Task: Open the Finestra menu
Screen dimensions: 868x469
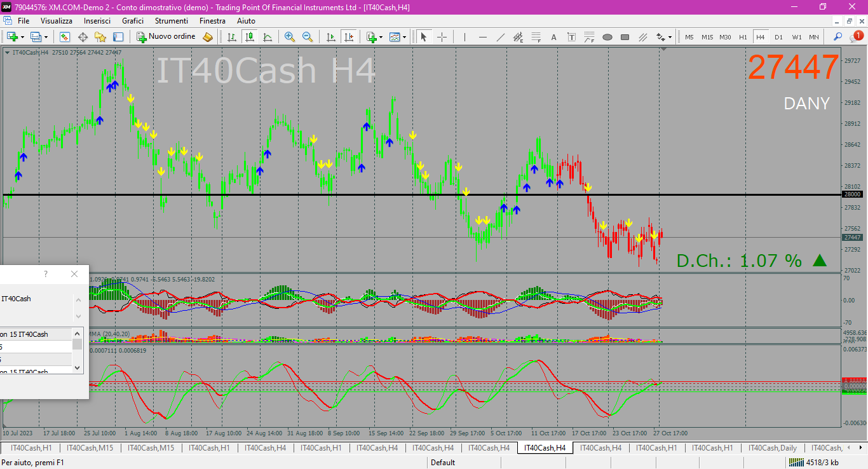Action: [x=212, y=20]
